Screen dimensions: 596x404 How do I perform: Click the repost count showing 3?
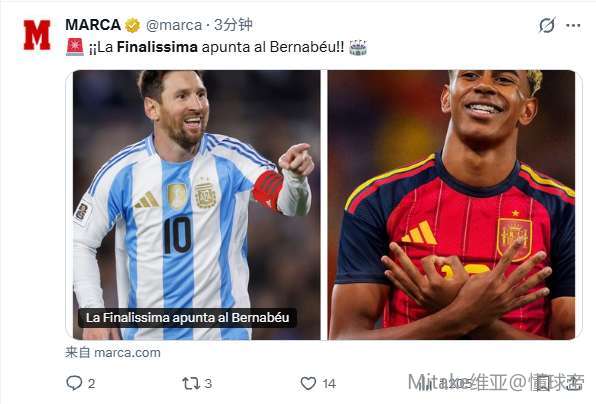pyautogui.click(x=208, y=383)
